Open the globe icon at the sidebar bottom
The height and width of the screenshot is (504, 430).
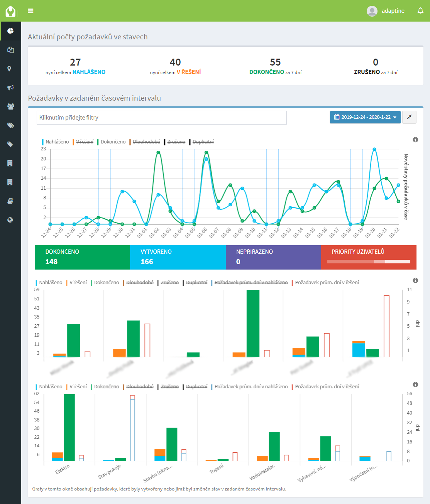pos(10,220)
